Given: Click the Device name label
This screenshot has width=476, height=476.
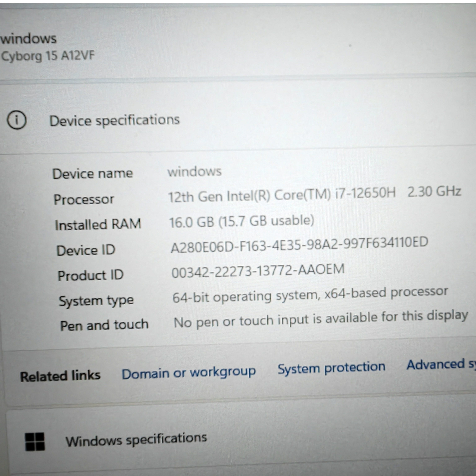Looking at the screenshot, I should click(x=93, y=173).
